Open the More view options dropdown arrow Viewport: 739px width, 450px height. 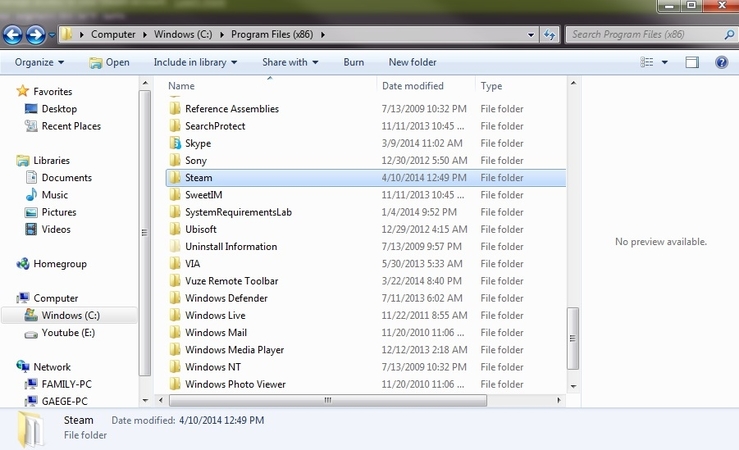665,62
